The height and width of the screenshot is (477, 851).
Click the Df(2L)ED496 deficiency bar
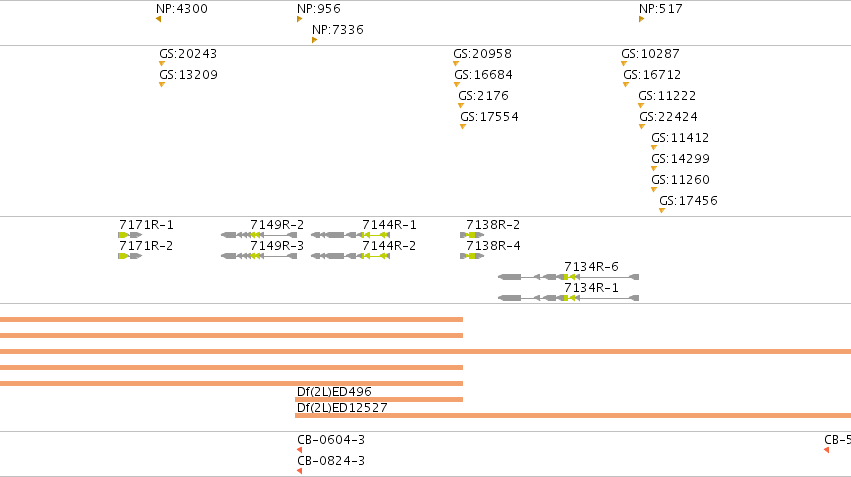379,399
